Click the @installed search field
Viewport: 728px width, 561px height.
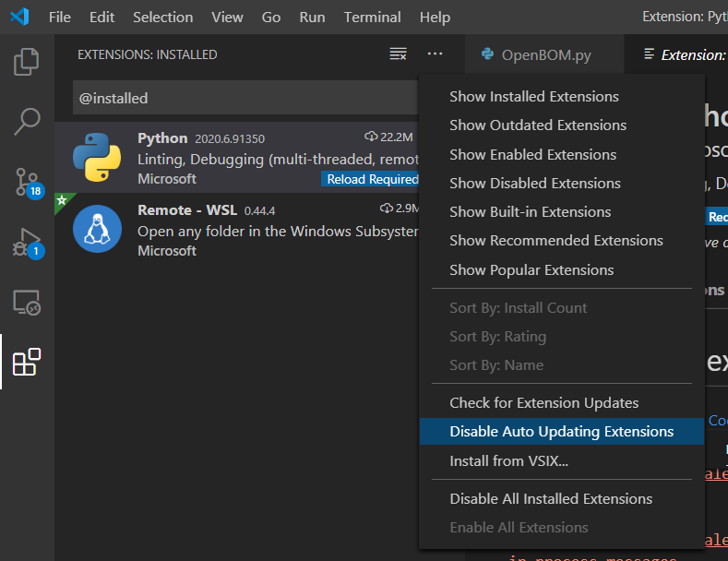pos(246,98)
